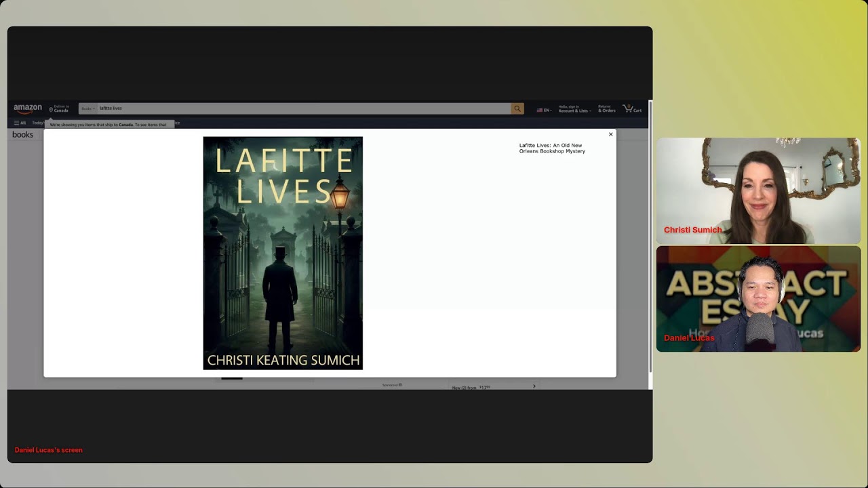Expand the 'New (2) from' offers chevron

(x=534, y=386)
